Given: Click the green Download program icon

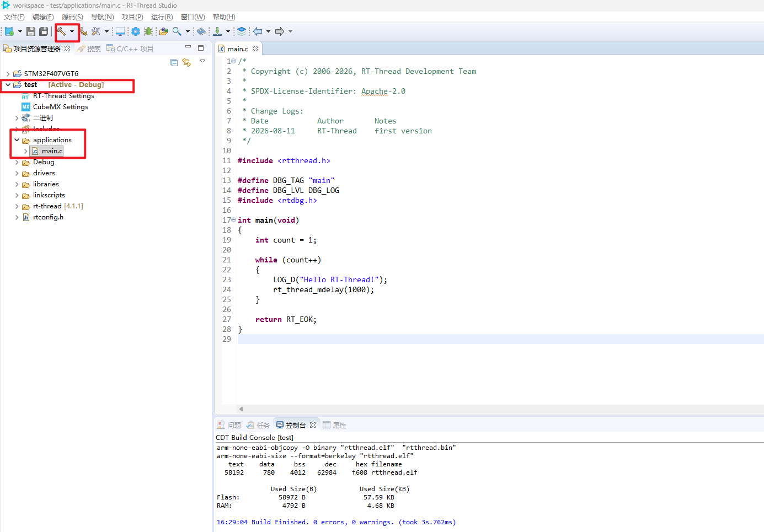Looking at the screenshot, I should coord(217,31).
